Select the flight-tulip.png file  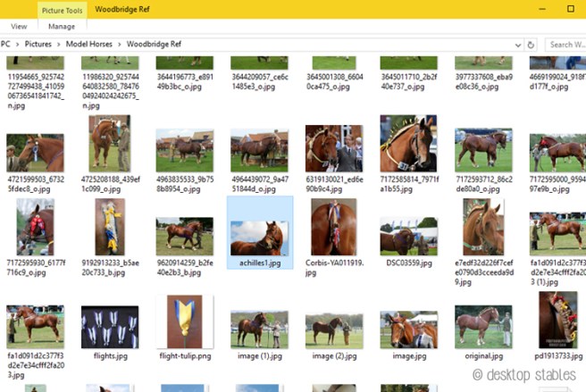click(x=184, y=327)
